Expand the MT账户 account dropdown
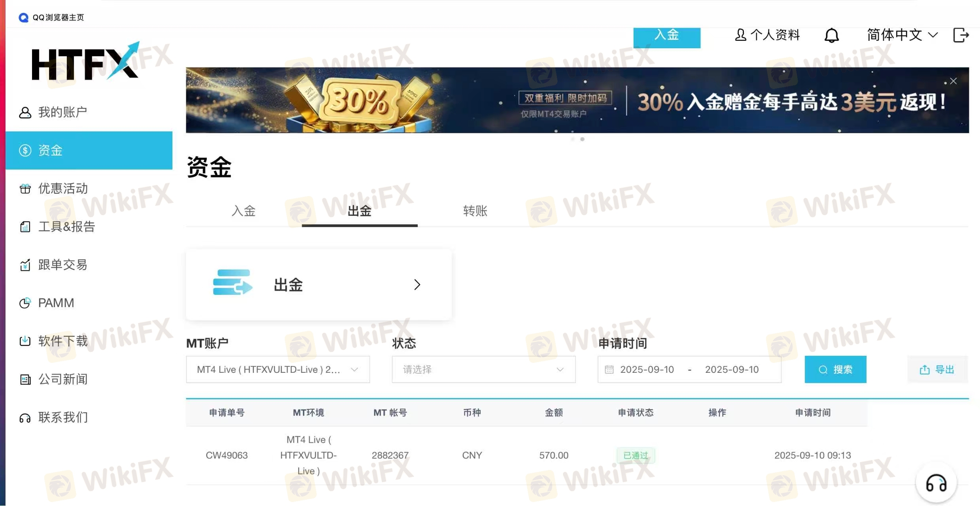This screenshot has width=980, height=506. coord(278,370)
